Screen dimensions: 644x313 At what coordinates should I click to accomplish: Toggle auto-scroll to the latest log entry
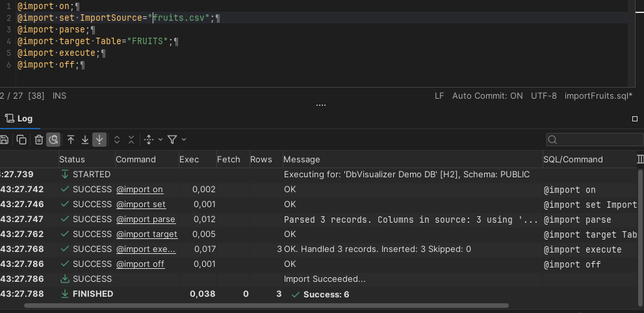point(99,140)
